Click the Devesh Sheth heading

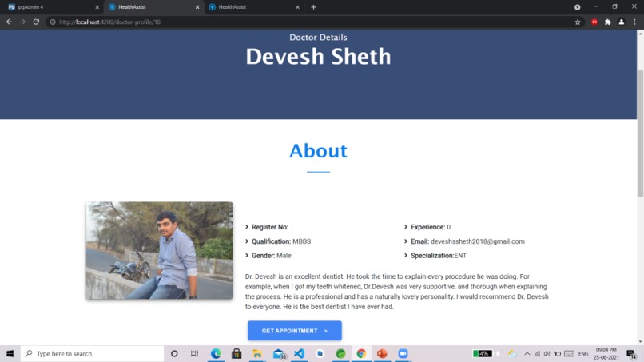pos(318,57)
